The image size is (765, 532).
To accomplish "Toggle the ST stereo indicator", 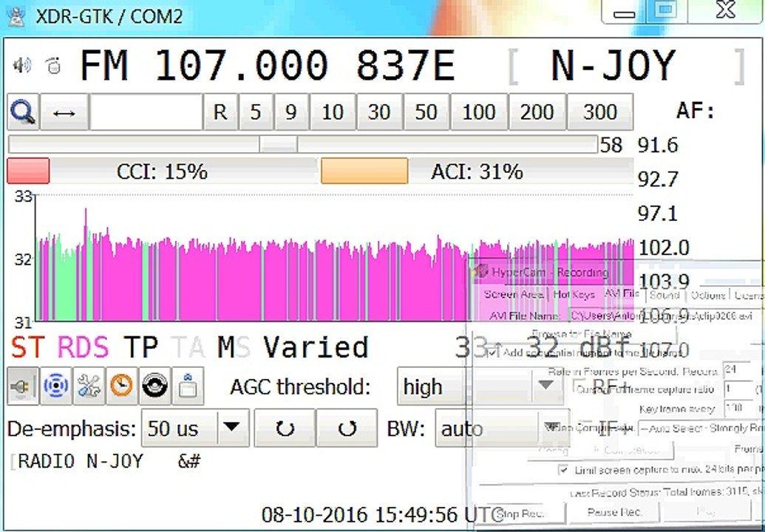I will (x=28, y=347).
